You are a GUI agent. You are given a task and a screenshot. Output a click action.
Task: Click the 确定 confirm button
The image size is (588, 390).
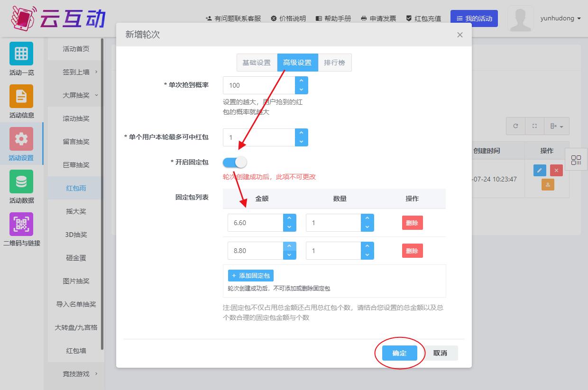399,353
